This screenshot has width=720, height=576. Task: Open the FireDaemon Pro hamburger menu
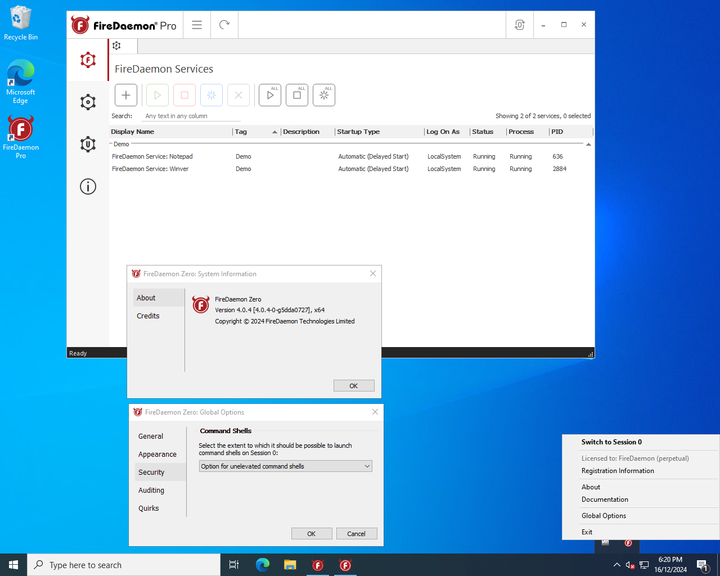(197, 25)
